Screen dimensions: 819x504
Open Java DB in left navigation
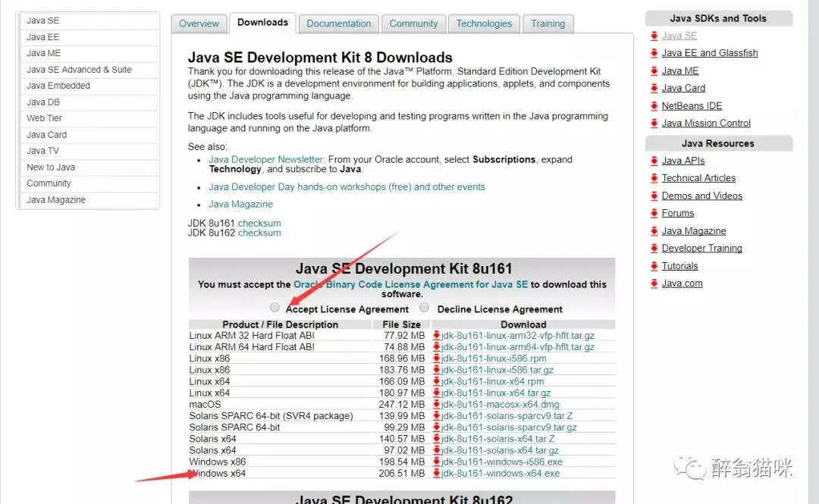[89, 102]
